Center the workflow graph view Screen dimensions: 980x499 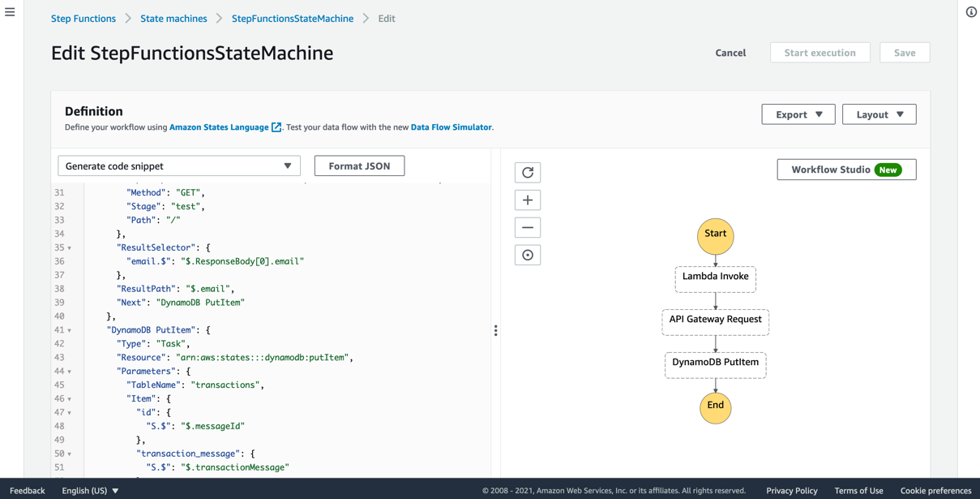pyautogui.click(x=528, y=256)
